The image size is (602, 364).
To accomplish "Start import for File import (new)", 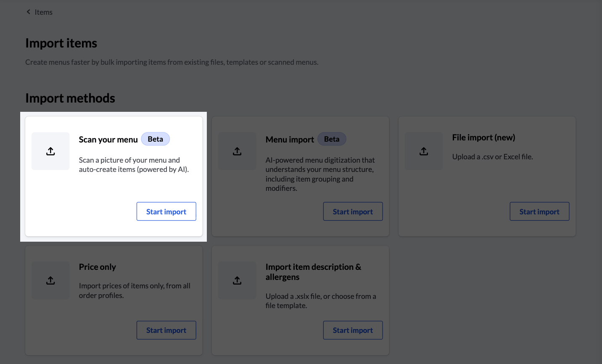I will point(539,211).
